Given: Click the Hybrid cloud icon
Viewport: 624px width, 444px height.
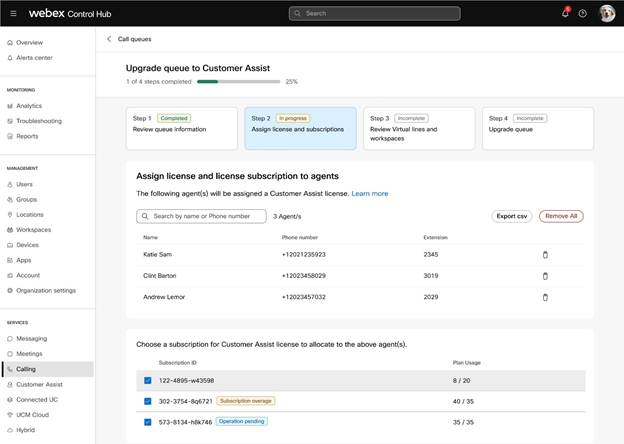Looking at the screenshot, I should [10, 430].
